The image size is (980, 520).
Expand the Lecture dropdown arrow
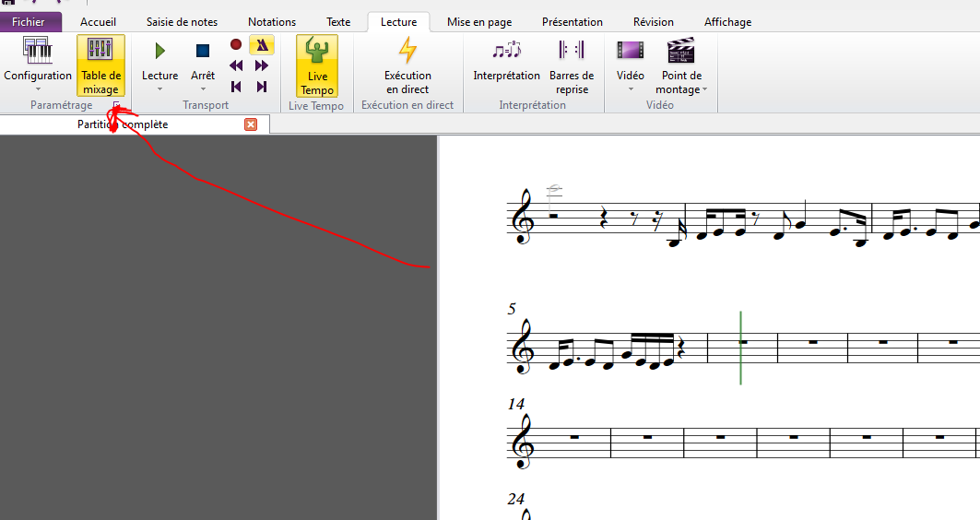click(x=160, y=89)
